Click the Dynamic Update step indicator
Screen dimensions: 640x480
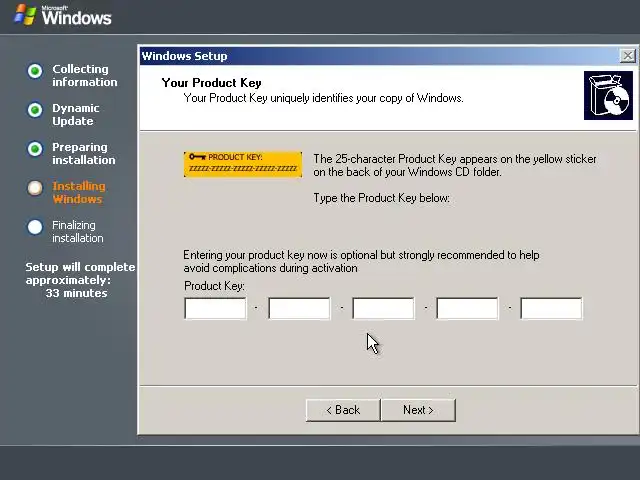[35, 110]
